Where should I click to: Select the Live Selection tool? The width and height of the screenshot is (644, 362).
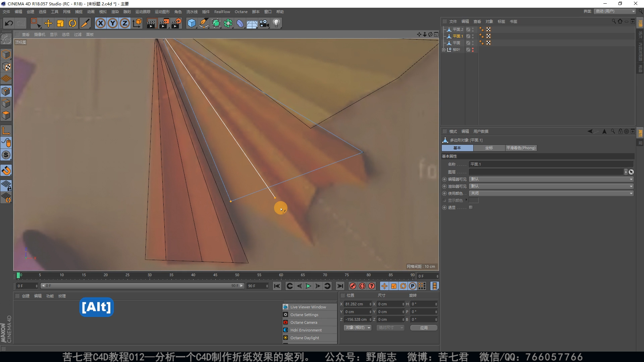click(x=36, y=23)
